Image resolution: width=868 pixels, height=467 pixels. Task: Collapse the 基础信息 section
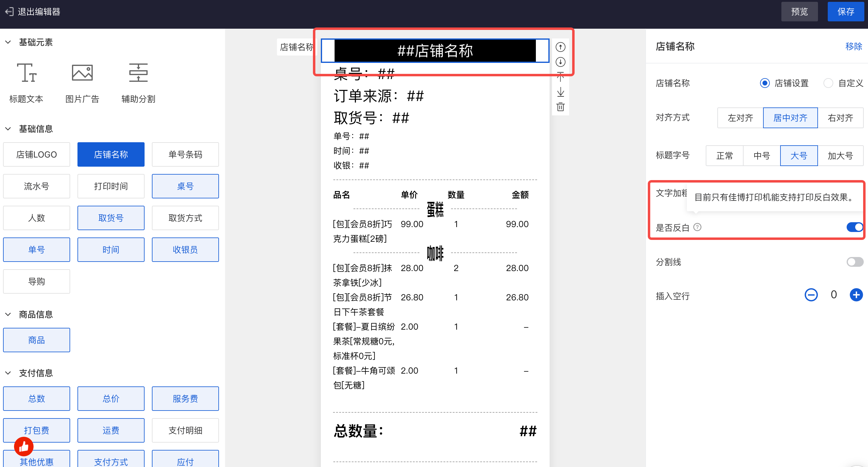(8, 129)
